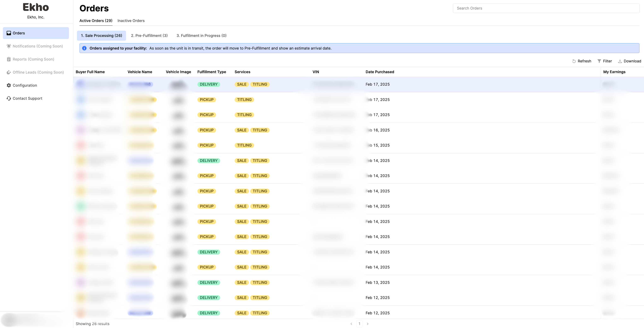Screen dimensions: 644x328
Task: Click the Reports clipboard icon in sidebar
Action: 9,59
